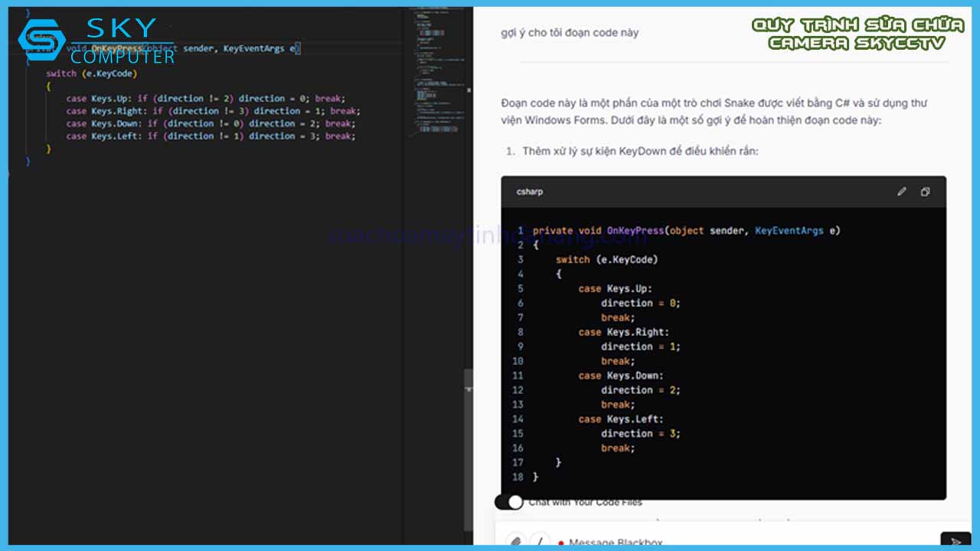
Task: Click line 13 'break;' in chat code
Action: point(618,405)
